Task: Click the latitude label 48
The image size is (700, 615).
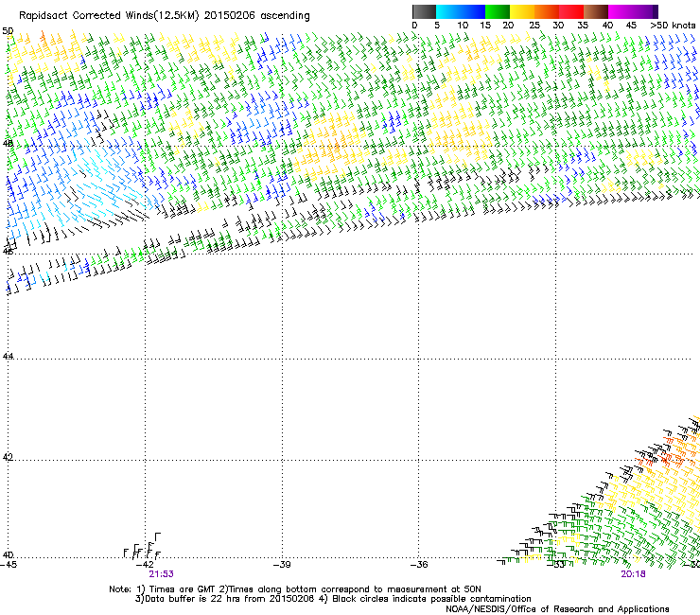Action: click(8, 144)
